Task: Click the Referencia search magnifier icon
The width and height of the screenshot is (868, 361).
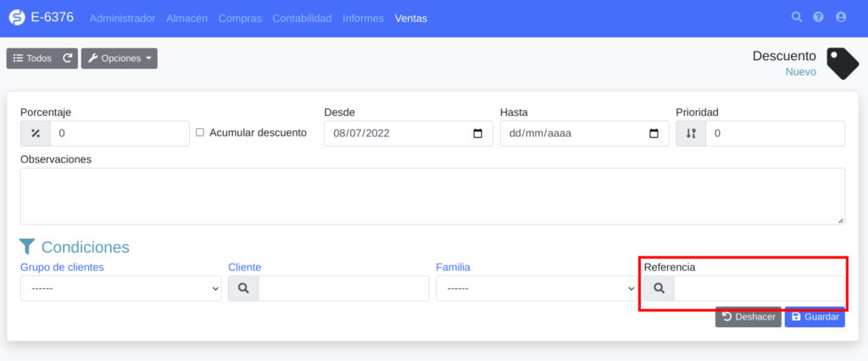Action: 659,289
